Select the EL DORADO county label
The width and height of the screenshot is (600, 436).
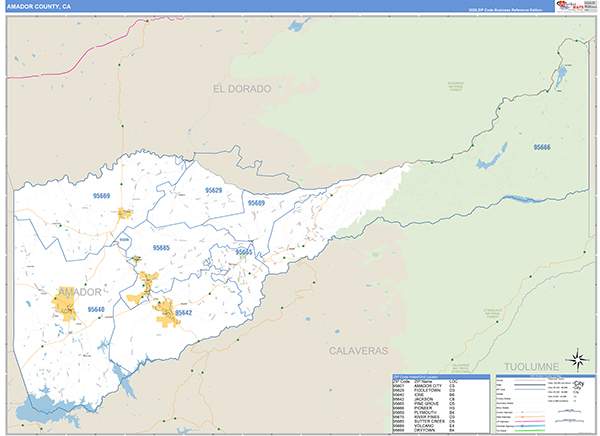pyautogui.click(x=242, y=89)
